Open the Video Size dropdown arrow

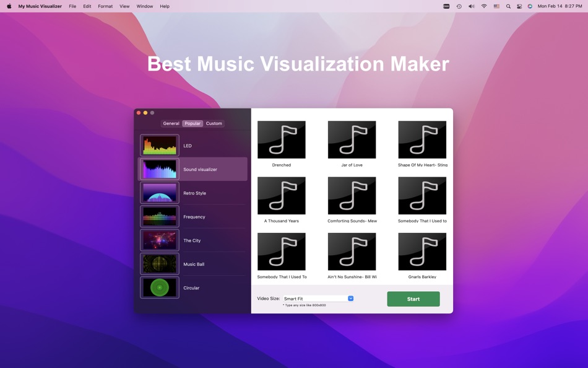[x=350, y=298]
